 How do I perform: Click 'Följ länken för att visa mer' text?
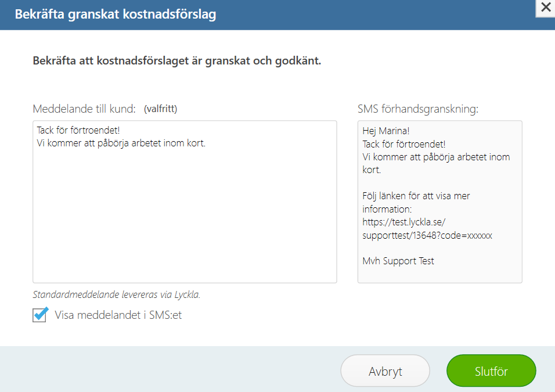click(x=416, y=196)
